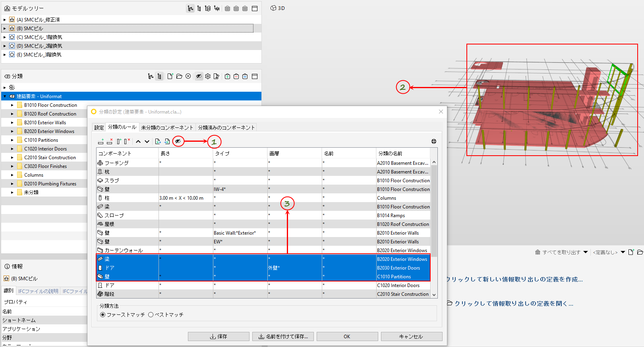This screenshot has width=644, height=347.
Task: Switch to 分類済みのコンポーネント tab
Action: click(x=226, y=127)
